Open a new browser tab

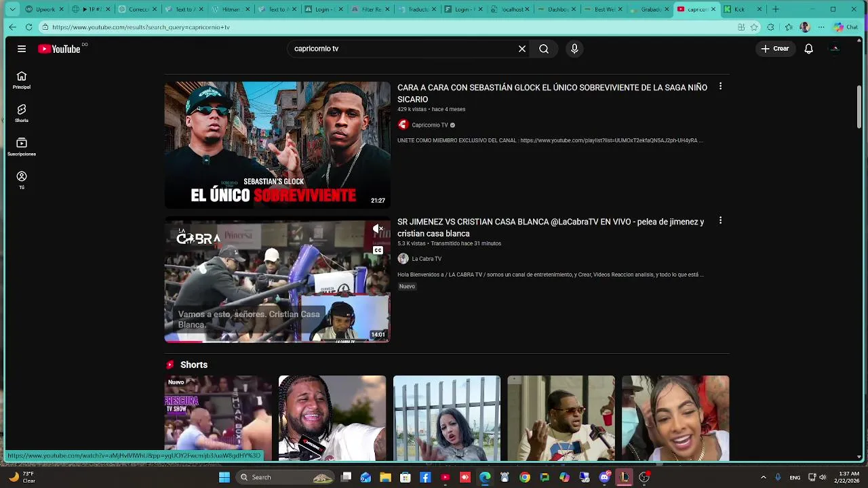pyautogui.click(x=776, y=9)
